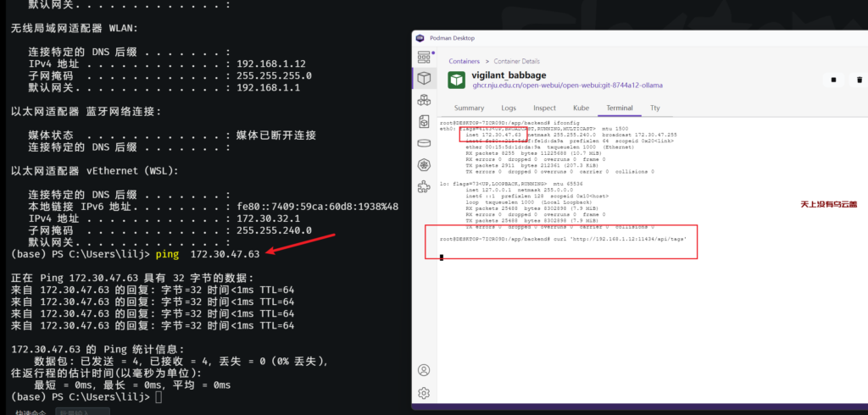Click the vigilant_babbage container title
Image resolution: width=868 pixels, height=415 pixels.
point(509,75)
